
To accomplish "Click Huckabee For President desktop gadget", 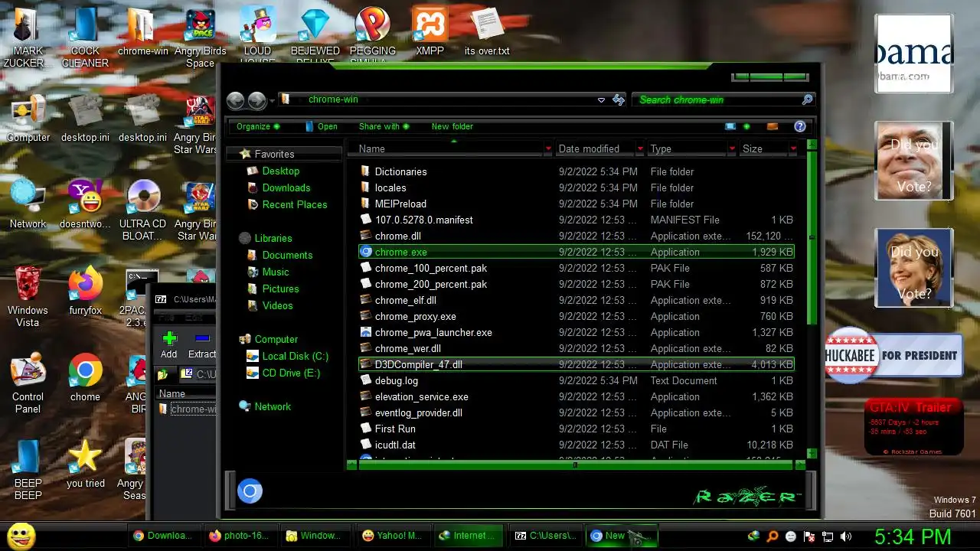I will click(x=893, y=355).
